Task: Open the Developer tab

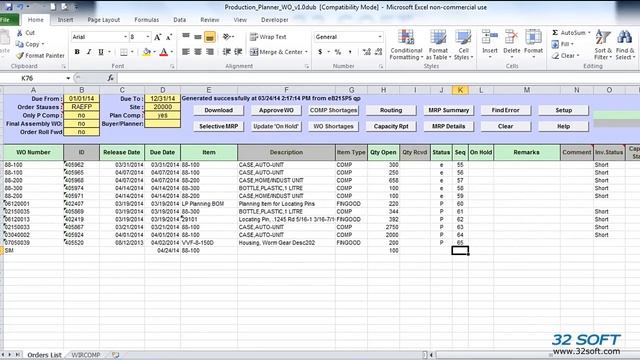Action: coord(275,20)
